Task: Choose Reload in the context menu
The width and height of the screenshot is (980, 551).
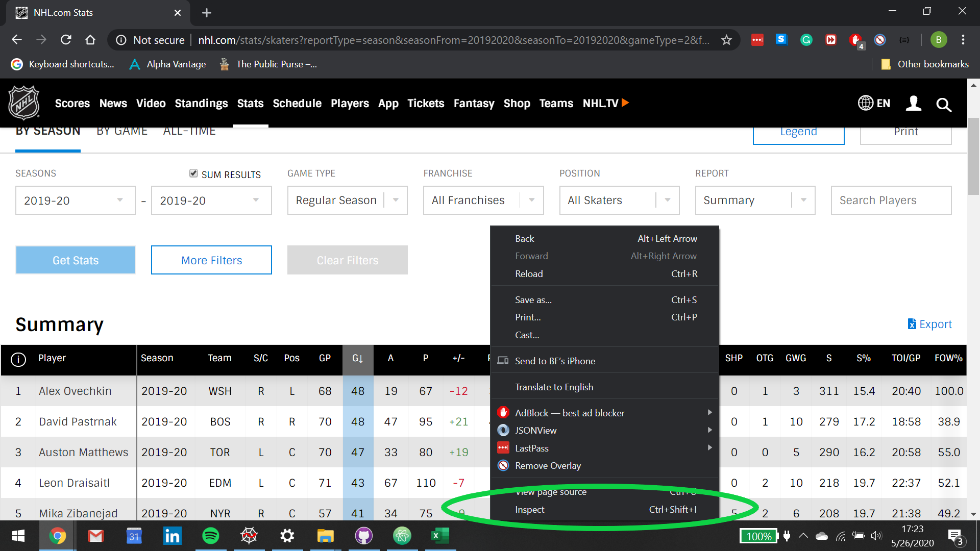Action: pos(604,274)
